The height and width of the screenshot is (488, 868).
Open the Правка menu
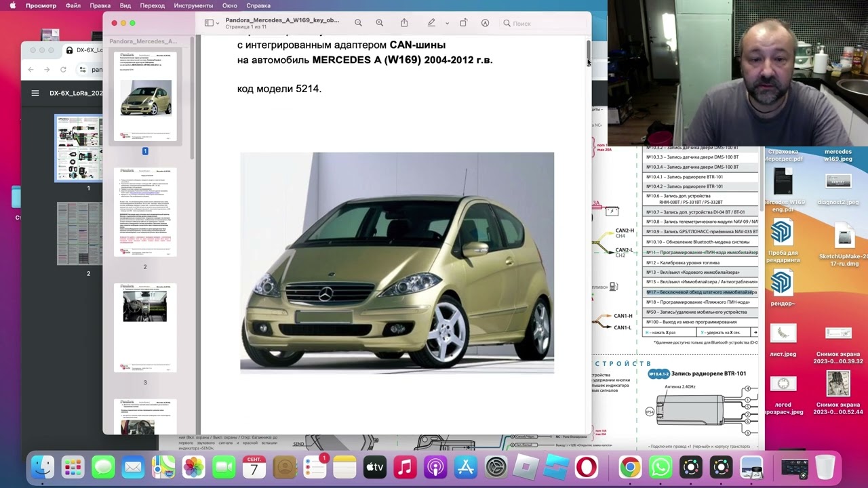click(100, 5)
